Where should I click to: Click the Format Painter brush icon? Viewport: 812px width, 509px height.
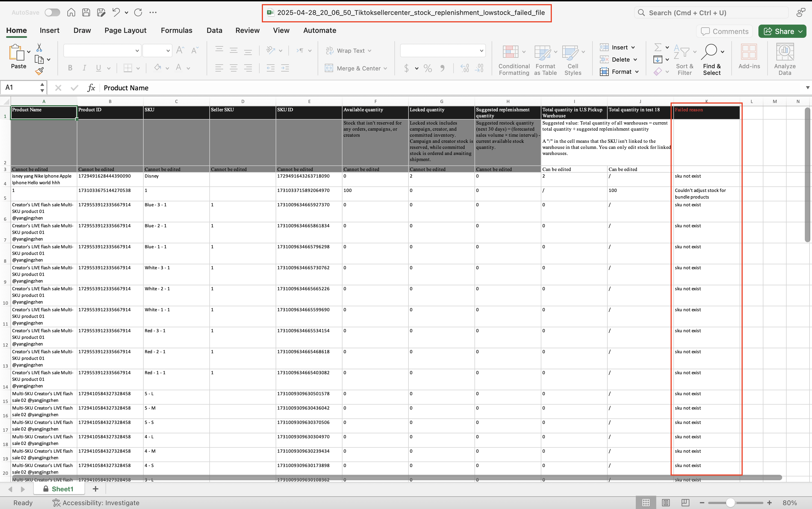39,71
